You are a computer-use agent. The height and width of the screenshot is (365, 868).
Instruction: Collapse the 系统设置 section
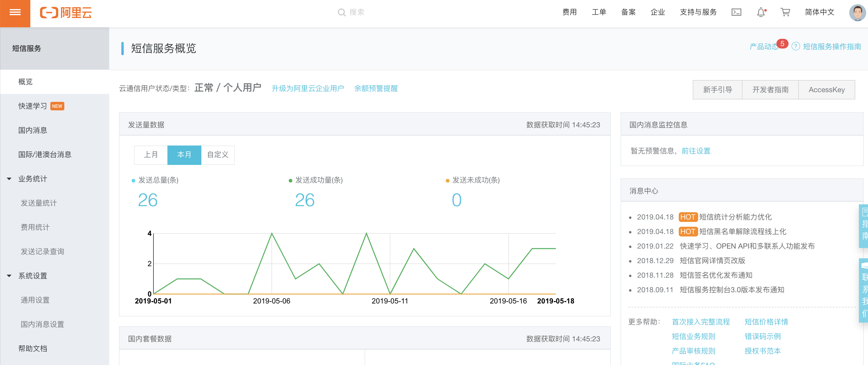coord(9,276)
